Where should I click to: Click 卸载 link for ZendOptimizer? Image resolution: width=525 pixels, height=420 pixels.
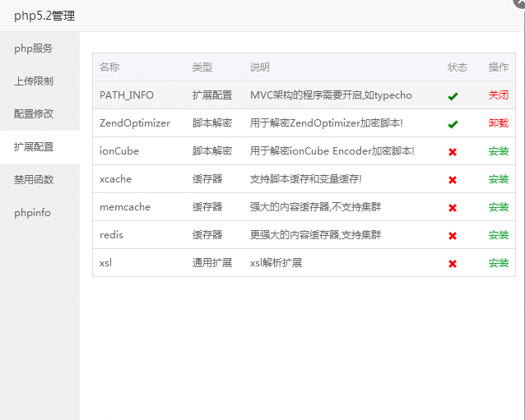[498, 123]
